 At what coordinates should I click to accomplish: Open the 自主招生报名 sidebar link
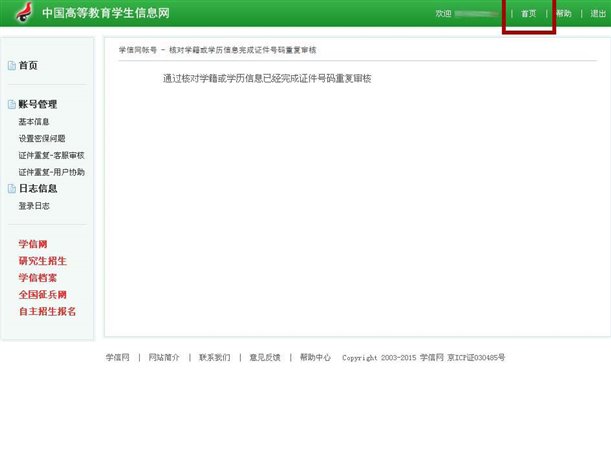47,311
